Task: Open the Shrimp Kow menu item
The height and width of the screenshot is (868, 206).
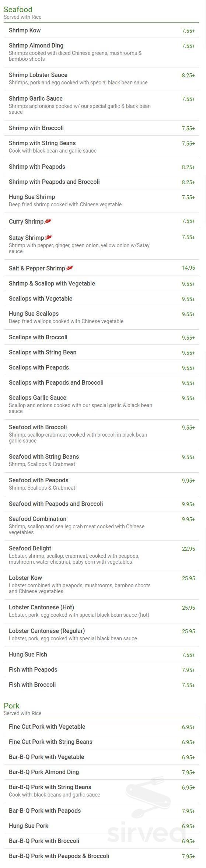Action: click(101, 30)
